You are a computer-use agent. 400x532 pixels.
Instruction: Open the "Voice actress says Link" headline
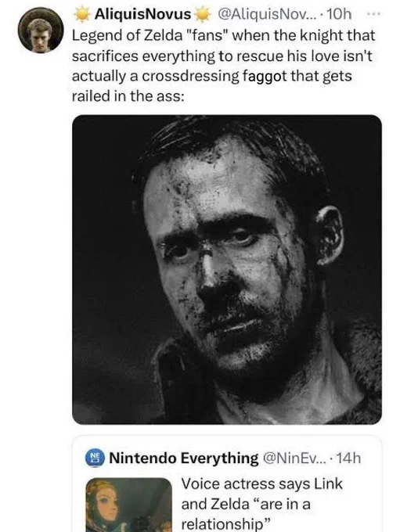click(x=261, y=483)
